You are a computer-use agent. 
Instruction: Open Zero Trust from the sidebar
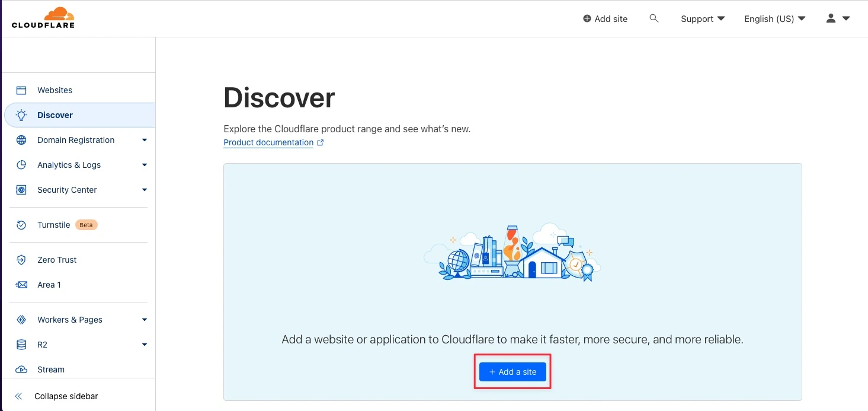[57, 260]
